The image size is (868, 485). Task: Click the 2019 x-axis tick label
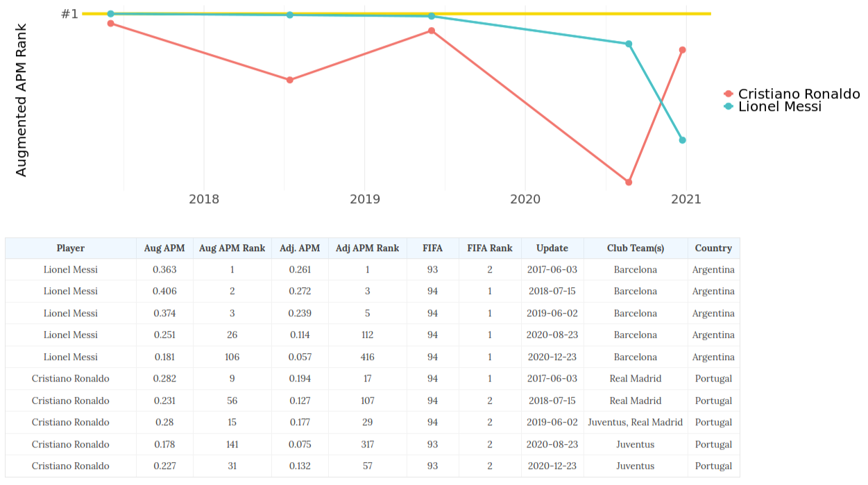(x=364, y=200)
